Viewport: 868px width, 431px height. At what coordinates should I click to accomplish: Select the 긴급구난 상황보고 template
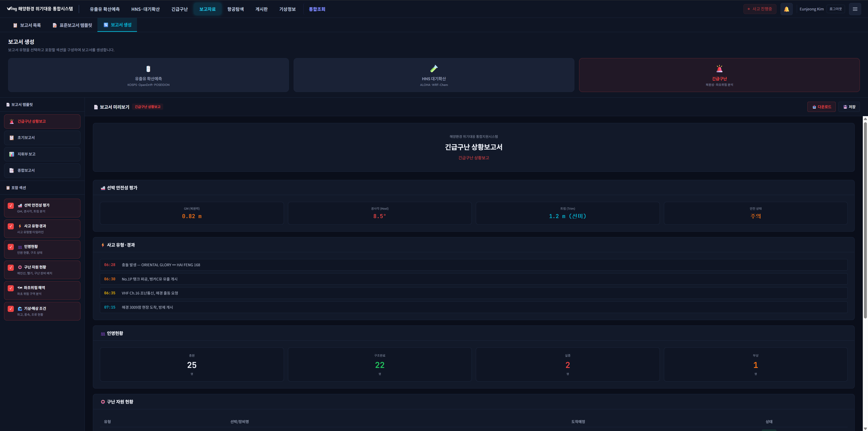42,121
